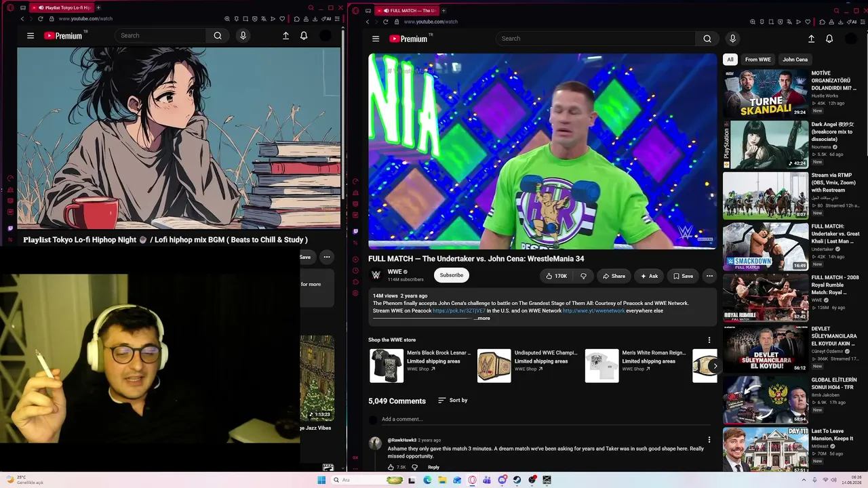This screenshot has height=488, width=868.
Task: Open the Opera menu in the Lo-fi window
Action: coord(10,7)
